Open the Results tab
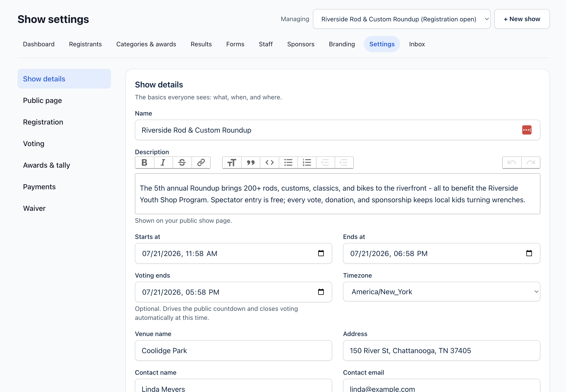The height and width of the screenshot is (392, 566). tap(201, 44)
